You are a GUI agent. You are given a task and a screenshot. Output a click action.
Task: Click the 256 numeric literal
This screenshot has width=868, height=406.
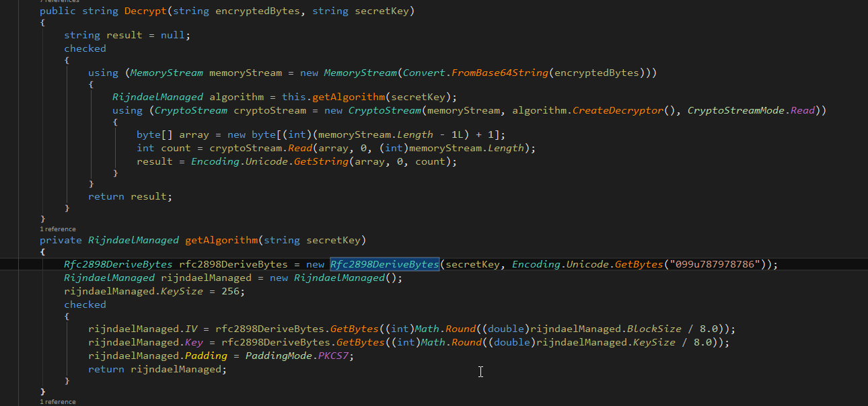pos(230,292)
